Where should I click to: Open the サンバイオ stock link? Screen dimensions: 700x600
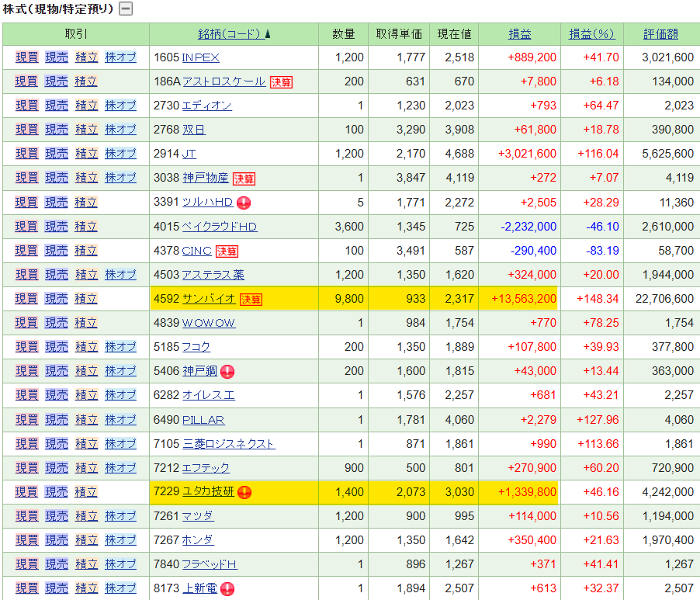pos(209,299)
